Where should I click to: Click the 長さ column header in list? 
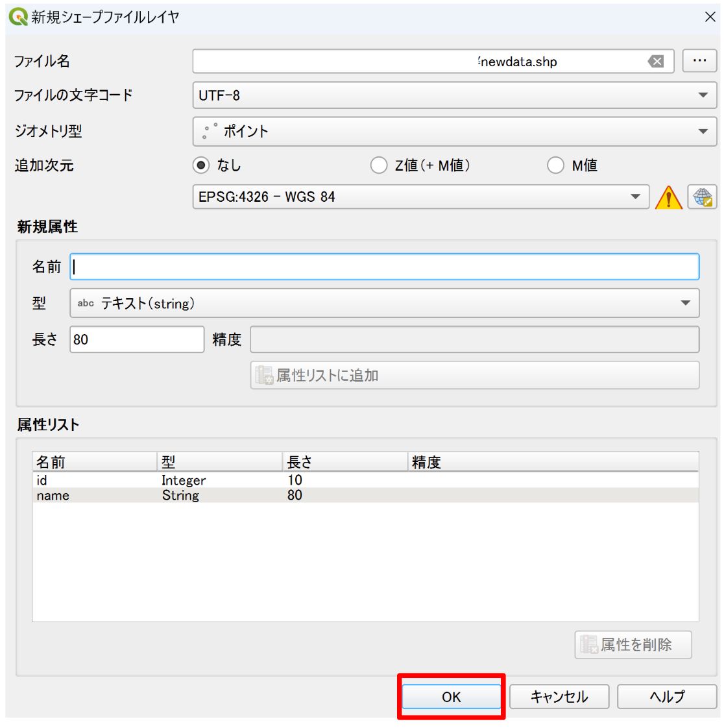pyautogui.click(x=345, y=462)
